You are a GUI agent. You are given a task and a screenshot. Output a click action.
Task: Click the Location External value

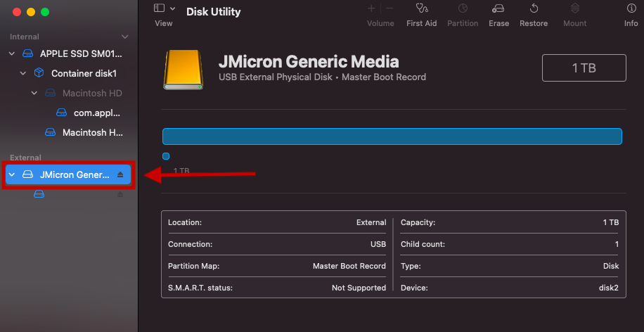[371, 223]
